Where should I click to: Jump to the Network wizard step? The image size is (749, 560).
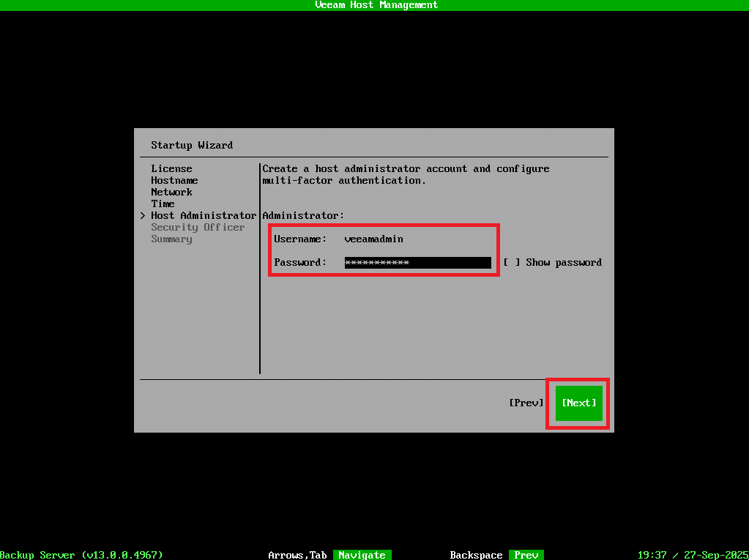tap(171, 192)
